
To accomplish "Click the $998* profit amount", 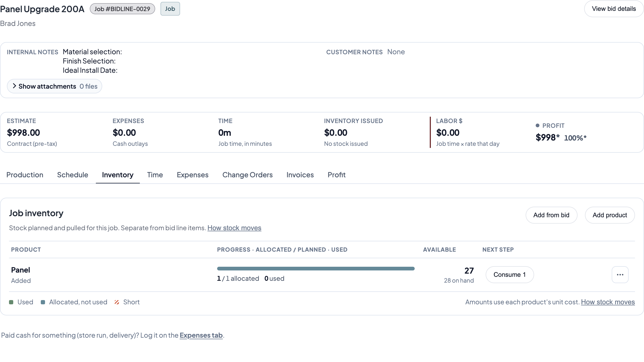I will (x=548, y=137).
